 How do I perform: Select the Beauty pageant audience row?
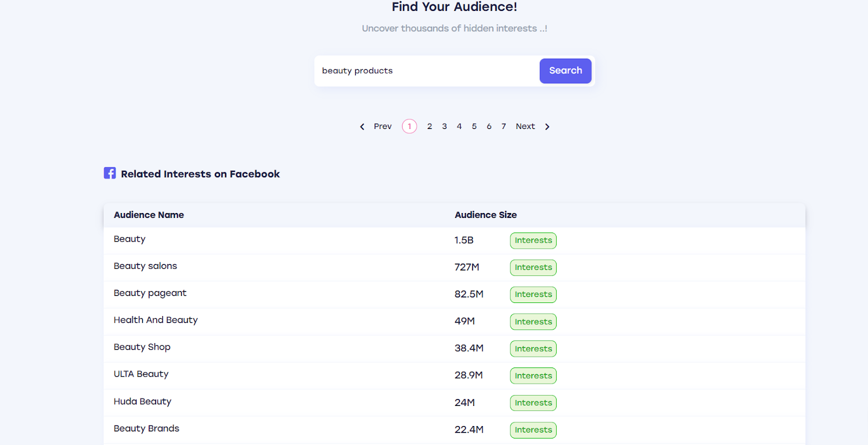150,293
